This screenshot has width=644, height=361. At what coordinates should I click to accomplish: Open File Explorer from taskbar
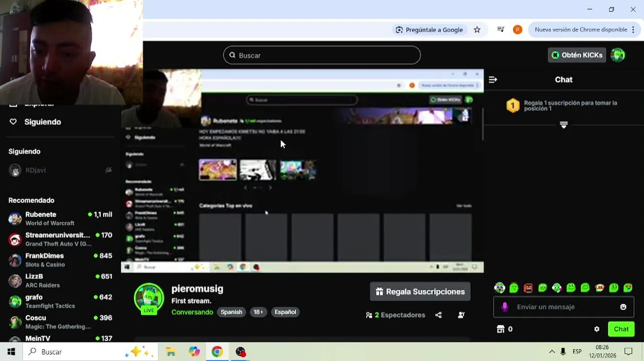(171, 352)
